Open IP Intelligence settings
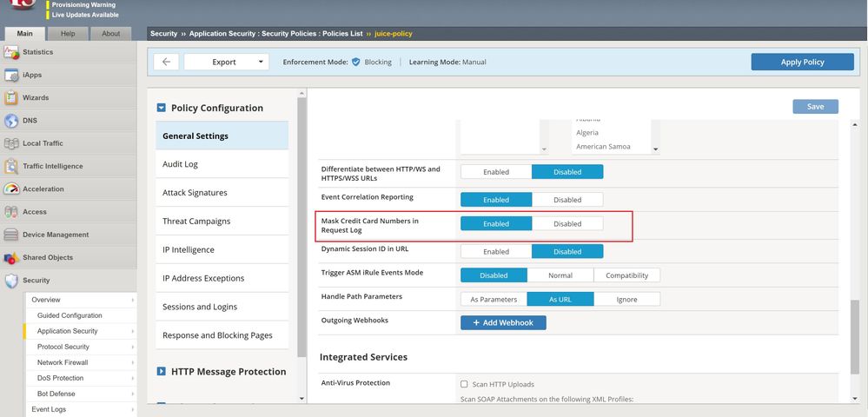Screen dimensions: 868x417 tap(222, 249)
